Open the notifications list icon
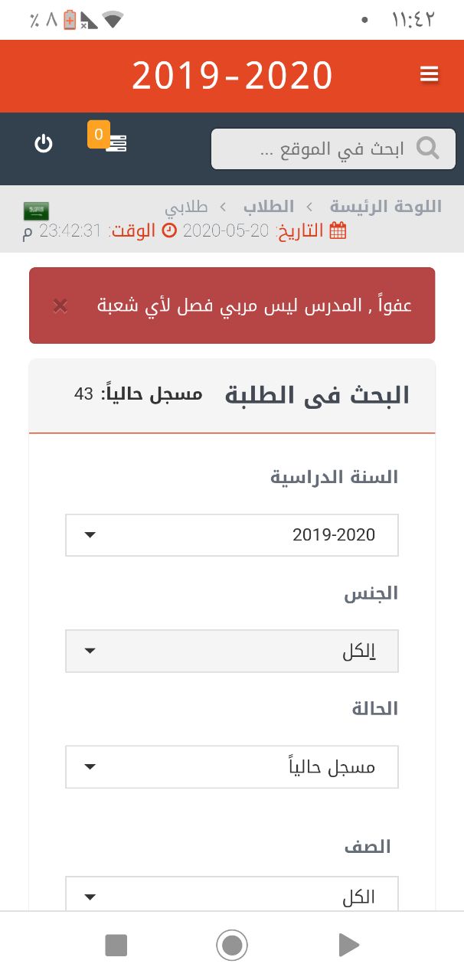This screenshot has height=980, width=464. [116, 143]
